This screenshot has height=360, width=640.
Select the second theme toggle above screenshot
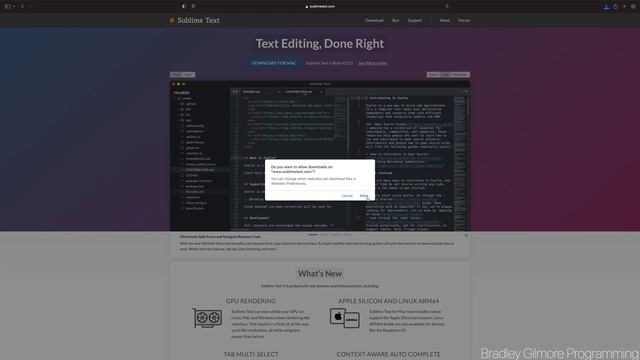pyautogui.click(x=189, y=75)
